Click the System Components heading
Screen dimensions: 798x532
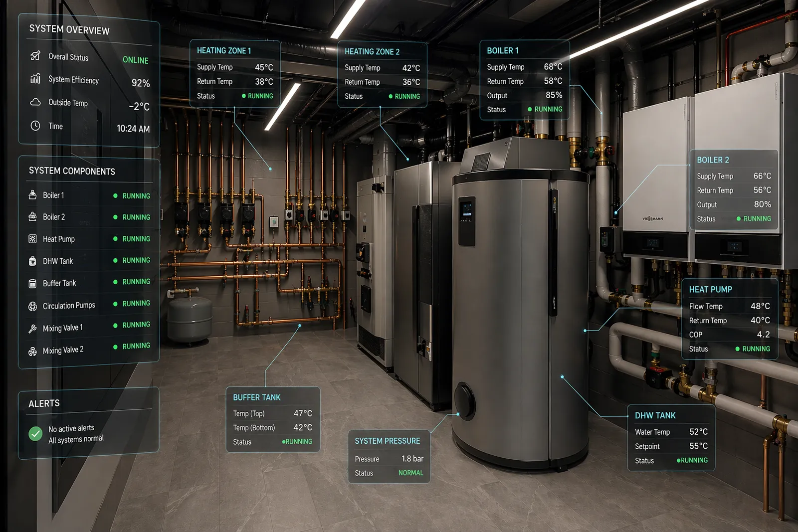(72, 171)
